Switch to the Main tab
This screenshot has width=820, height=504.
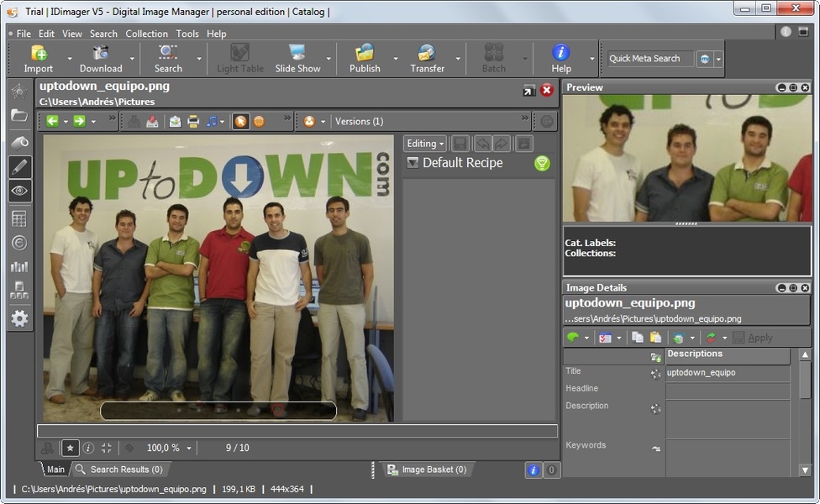tap(55, 470)
